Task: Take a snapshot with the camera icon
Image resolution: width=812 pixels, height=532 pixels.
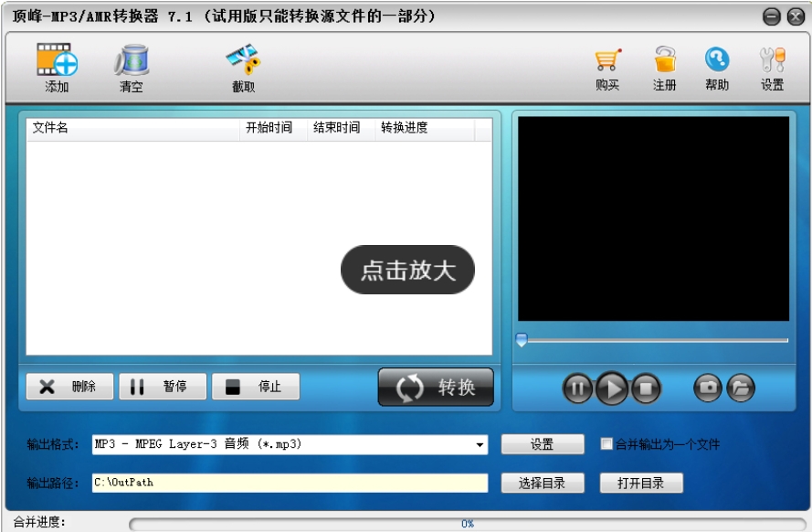Action: (708, 388)
